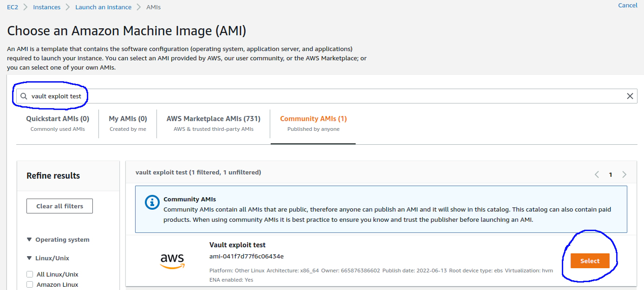Clear the search field with the X icon
The width and height of the screenshot is (644, 290).
point(630,96)
